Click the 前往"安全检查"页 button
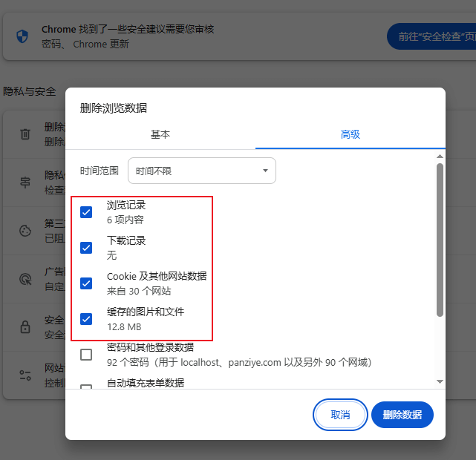The image size is (476, 460). tap(431, 36)
